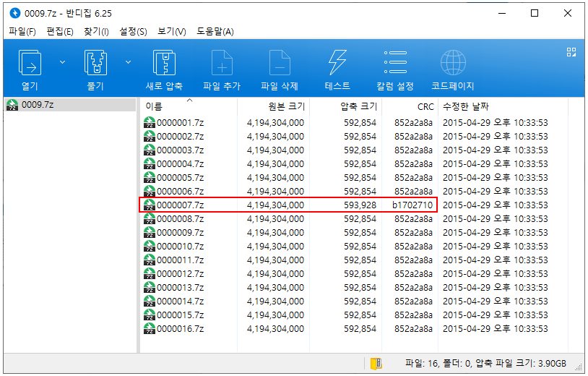Click the archive icon of 0000006.7z
Viewport: 588px width, 376px height.
pyautogui.click(x=150, y=192)
